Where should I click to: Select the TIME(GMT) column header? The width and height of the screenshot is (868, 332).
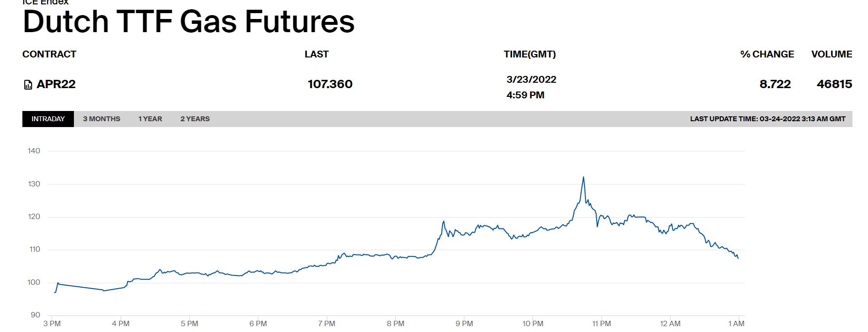pyautogui.click(x=530, y=54)
